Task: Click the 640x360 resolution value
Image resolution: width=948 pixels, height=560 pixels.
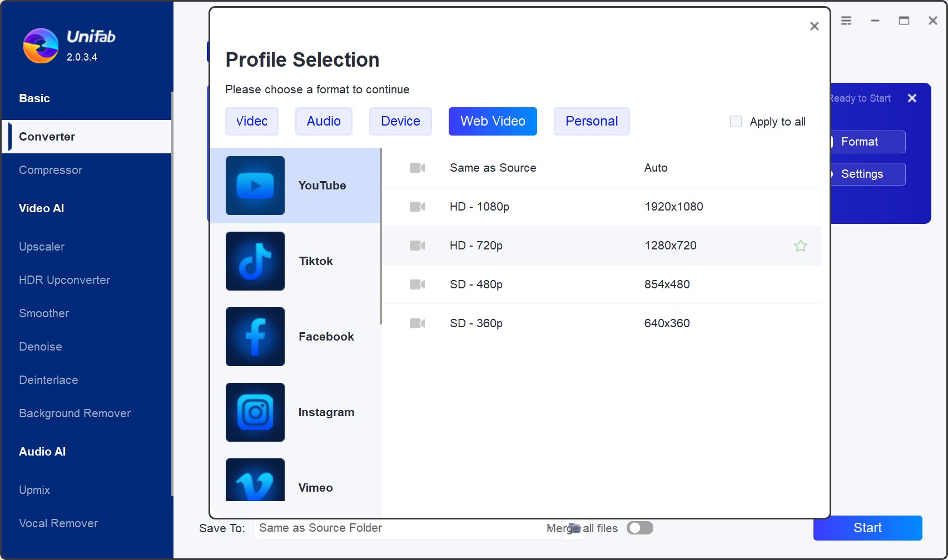Action: pyautogui.click(x=667, y=323)
